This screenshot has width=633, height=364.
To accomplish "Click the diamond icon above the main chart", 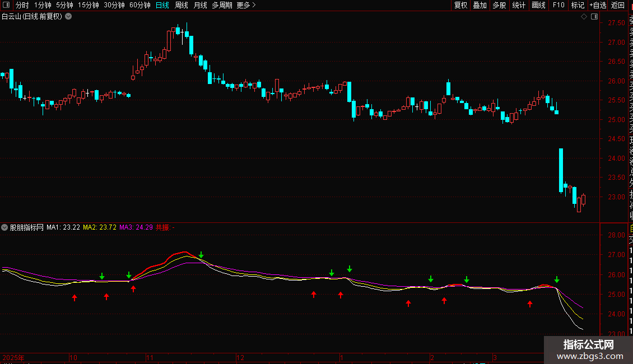I will click(584, 17).
